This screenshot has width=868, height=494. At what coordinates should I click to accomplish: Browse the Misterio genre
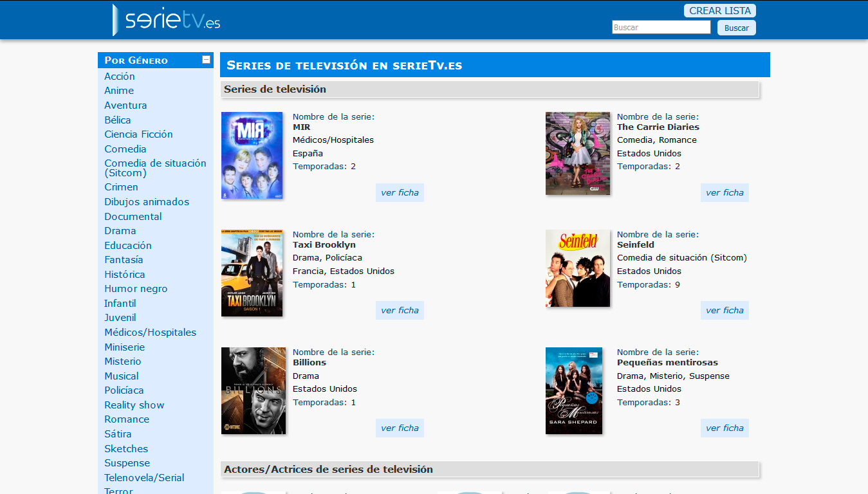pos(122,361)
